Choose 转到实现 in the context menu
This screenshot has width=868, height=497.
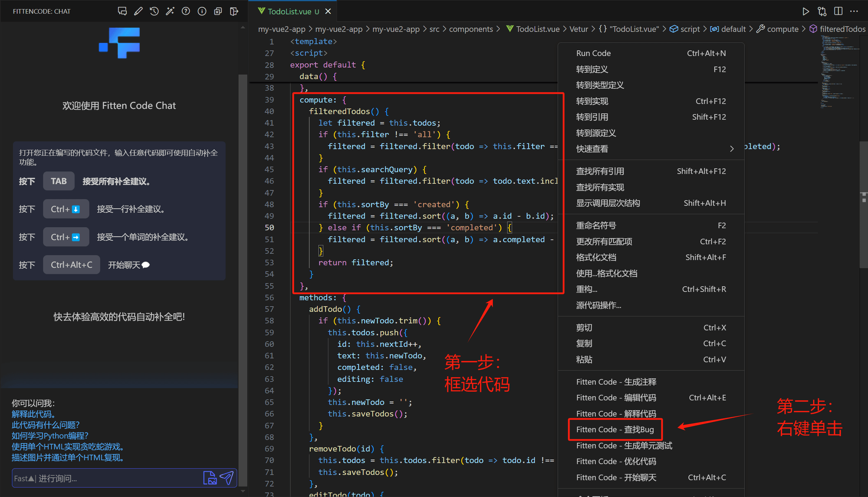click(x=651, y=101)
